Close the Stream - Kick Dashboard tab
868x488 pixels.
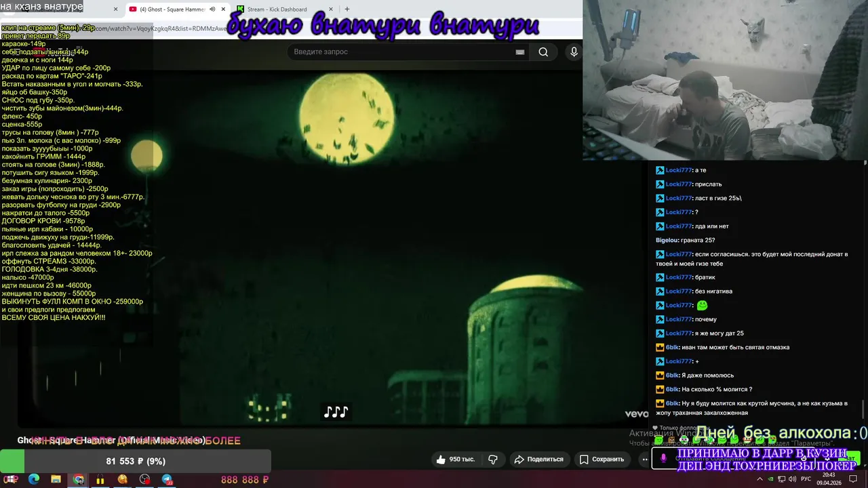coord(331,9)
